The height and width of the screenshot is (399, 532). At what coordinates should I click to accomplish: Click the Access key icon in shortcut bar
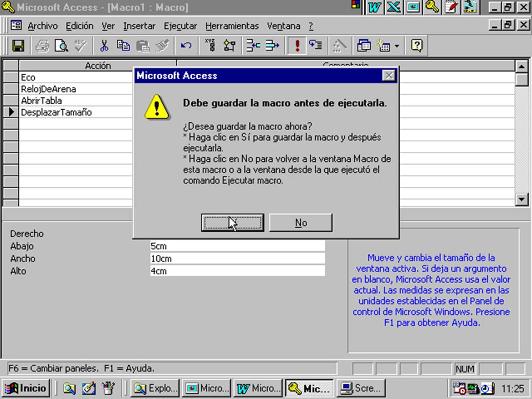(x=432, y=7)
